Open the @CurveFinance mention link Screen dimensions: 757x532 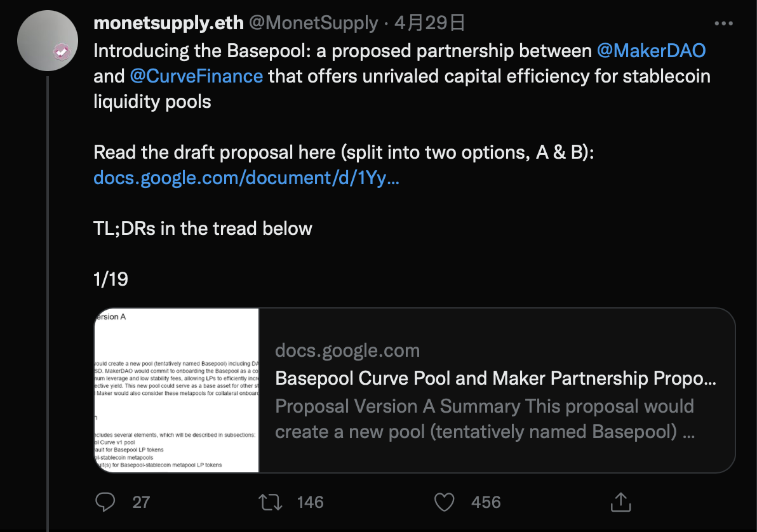[x=196, y=76]
